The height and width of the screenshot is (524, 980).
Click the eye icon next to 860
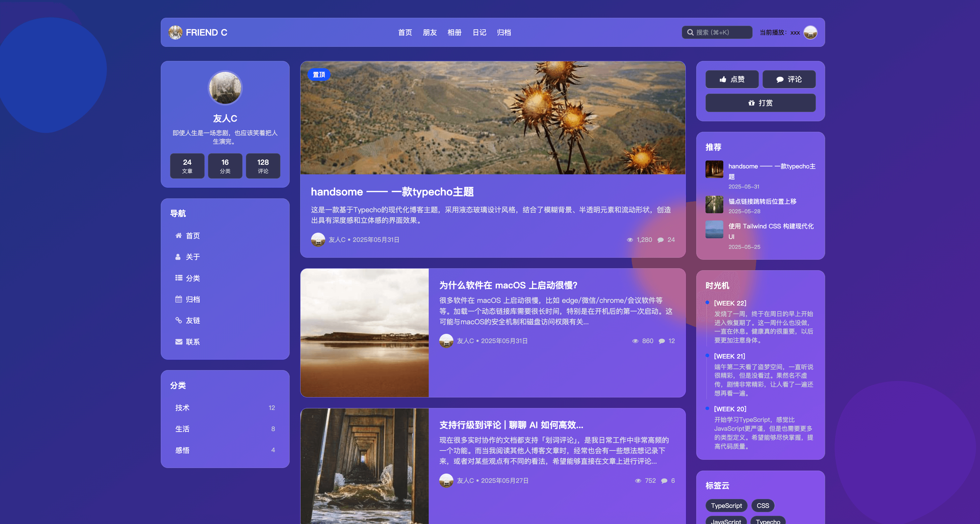coord(635,341)
